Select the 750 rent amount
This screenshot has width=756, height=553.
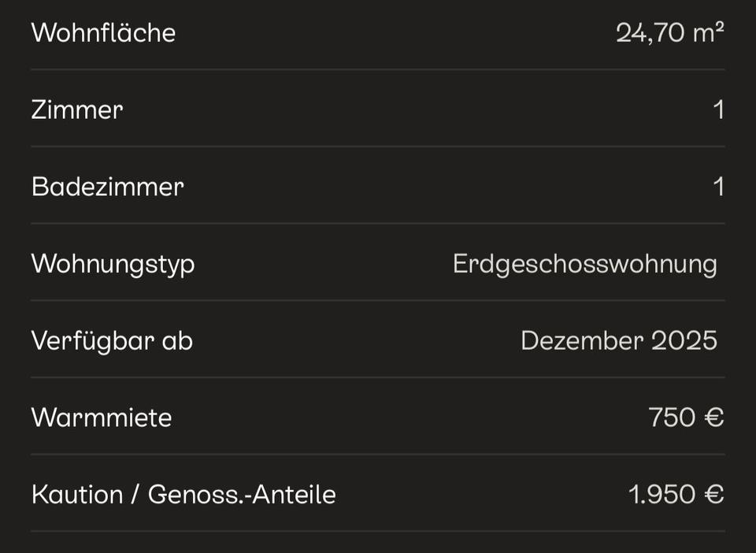tap(672, 418)
